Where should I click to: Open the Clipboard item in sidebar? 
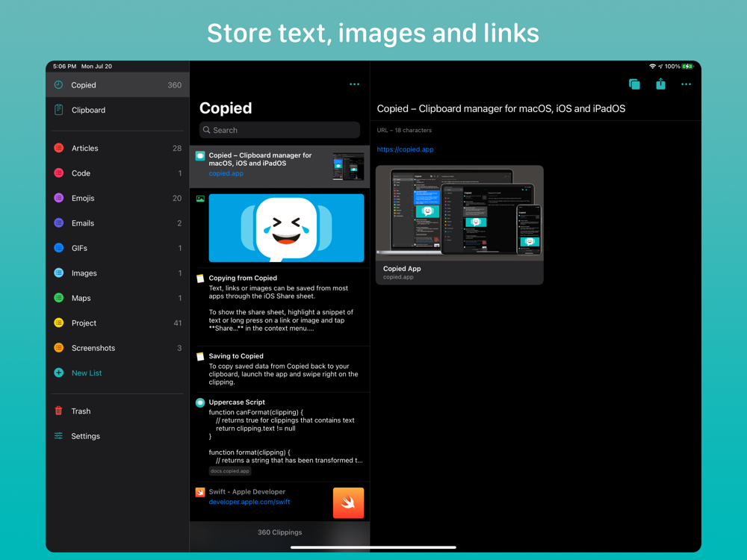117,110
